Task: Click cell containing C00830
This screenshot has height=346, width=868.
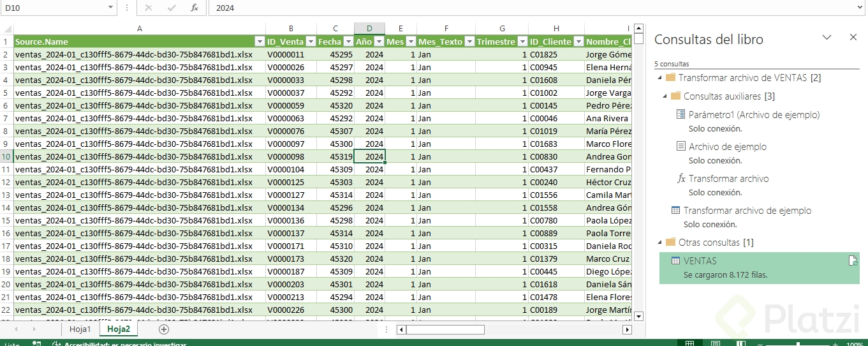Action: 556,156
